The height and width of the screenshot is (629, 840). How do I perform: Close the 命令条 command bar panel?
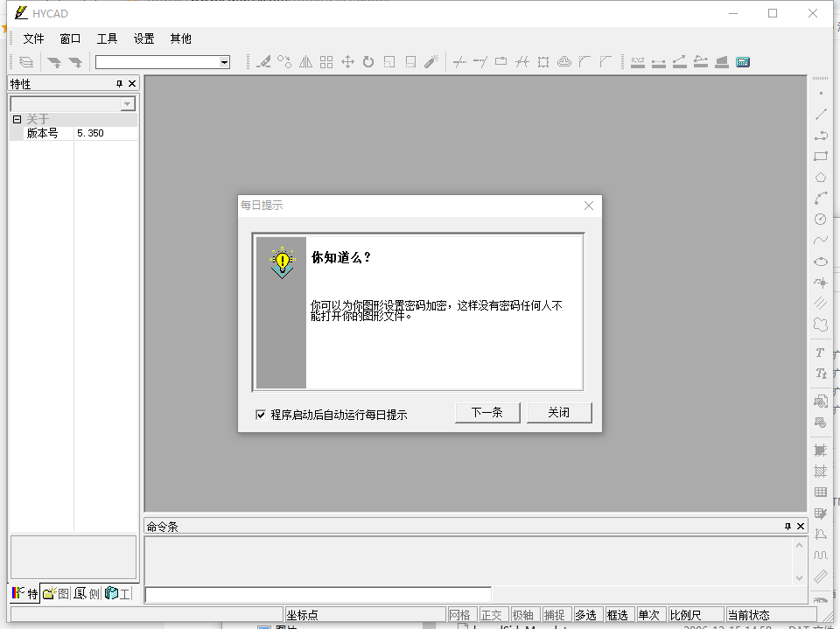[801, 527]
